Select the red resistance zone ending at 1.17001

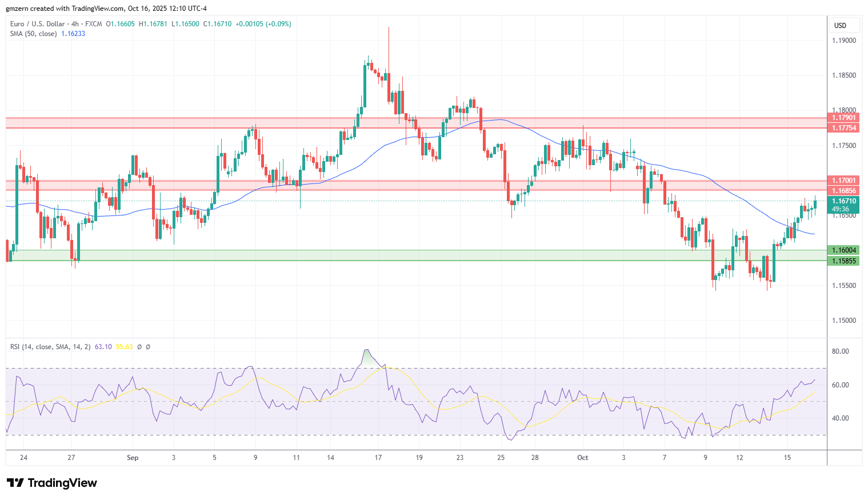coord(416,186)
